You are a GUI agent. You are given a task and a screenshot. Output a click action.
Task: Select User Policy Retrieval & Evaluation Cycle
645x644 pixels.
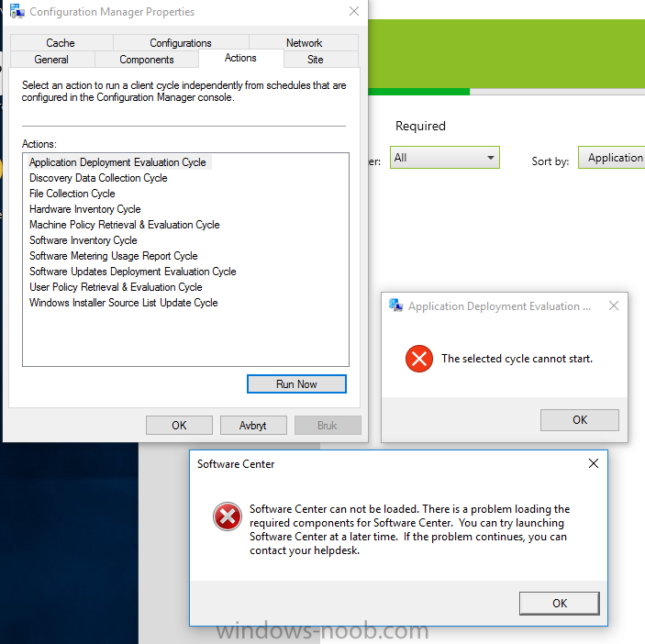click(x=116, y=287)
